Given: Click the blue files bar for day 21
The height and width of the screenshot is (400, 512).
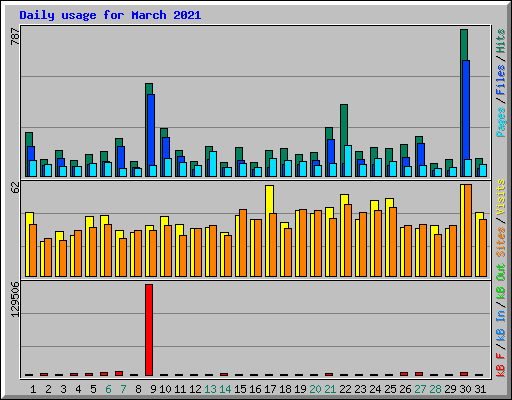Looking at the screenshot, I should coord(331,151).
